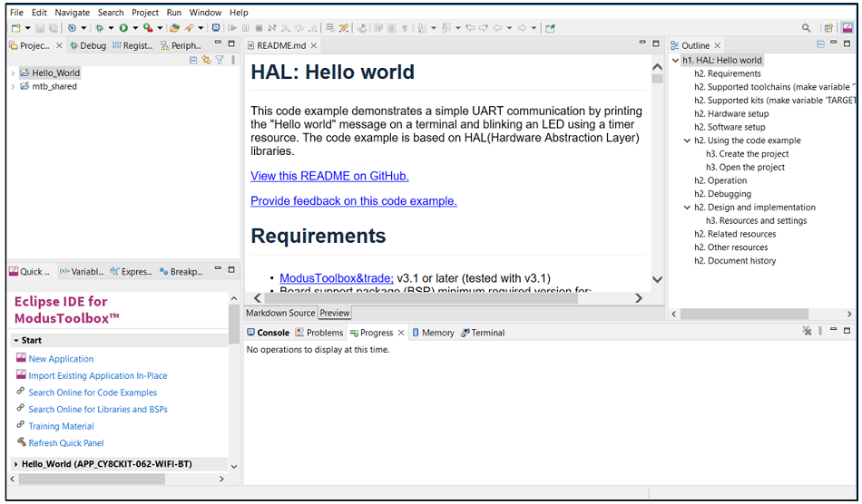Click the New file wizard toolbar icon

click(x=16, y=28)
